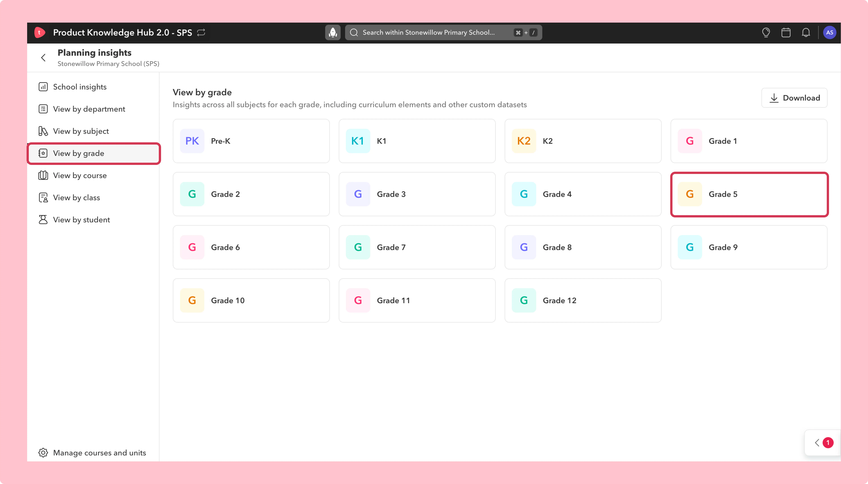Select View by class in sidebar
This screenshot has height=484, width=868.
tap(93, 198)
